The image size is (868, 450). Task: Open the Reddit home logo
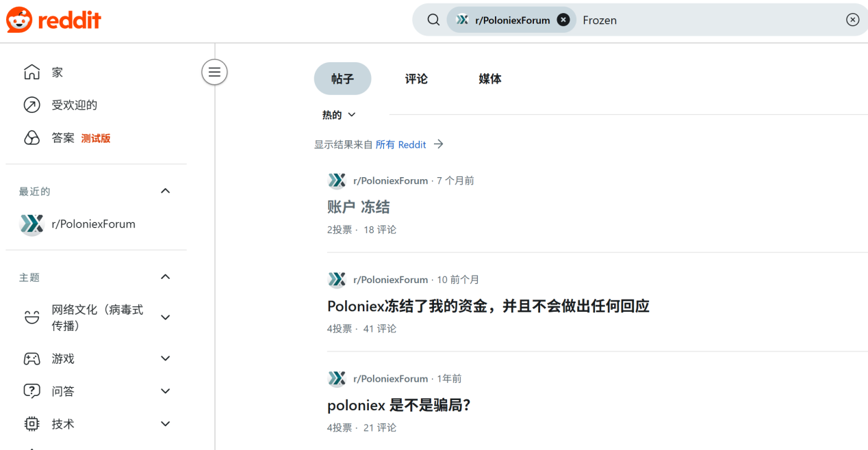click(x=53, y=20)
